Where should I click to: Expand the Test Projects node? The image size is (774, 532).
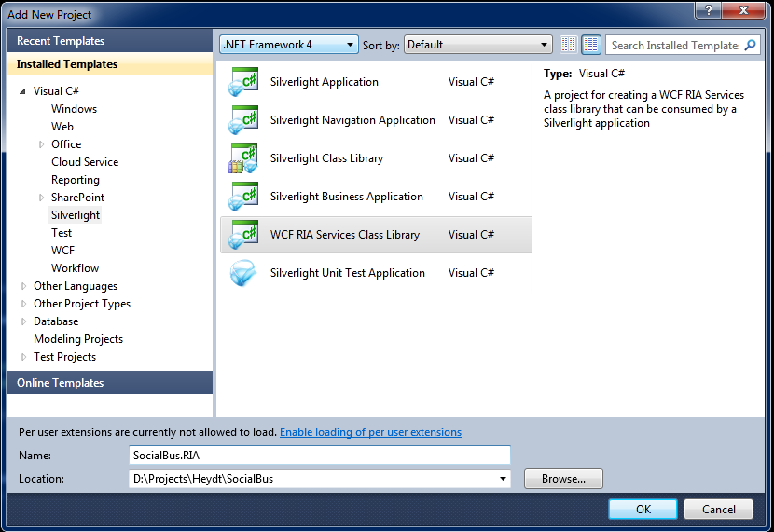click(x=23, y=357)
